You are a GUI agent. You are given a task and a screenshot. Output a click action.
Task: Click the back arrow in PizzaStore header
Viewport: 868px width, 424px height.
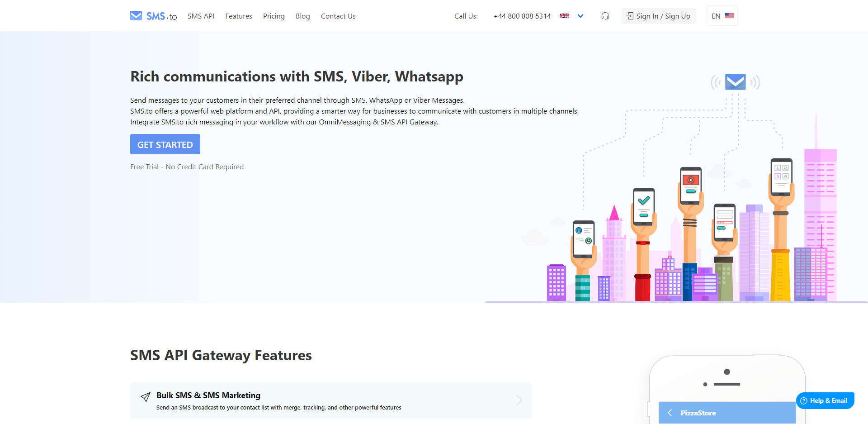(670, 413)
